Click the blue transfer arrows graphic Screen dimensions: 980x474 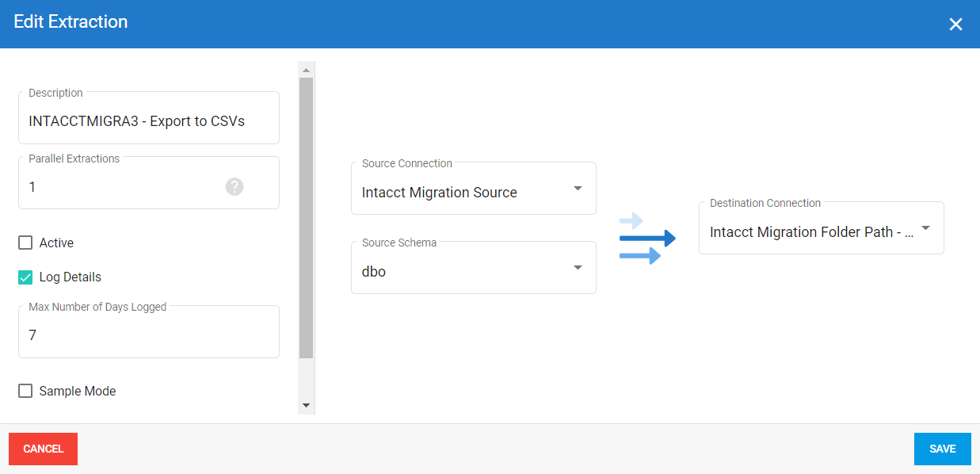point(647,238)
